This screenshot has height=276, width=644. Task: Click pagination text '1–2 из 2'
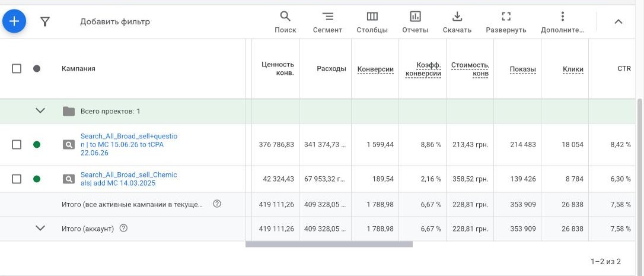pos(606,262)
